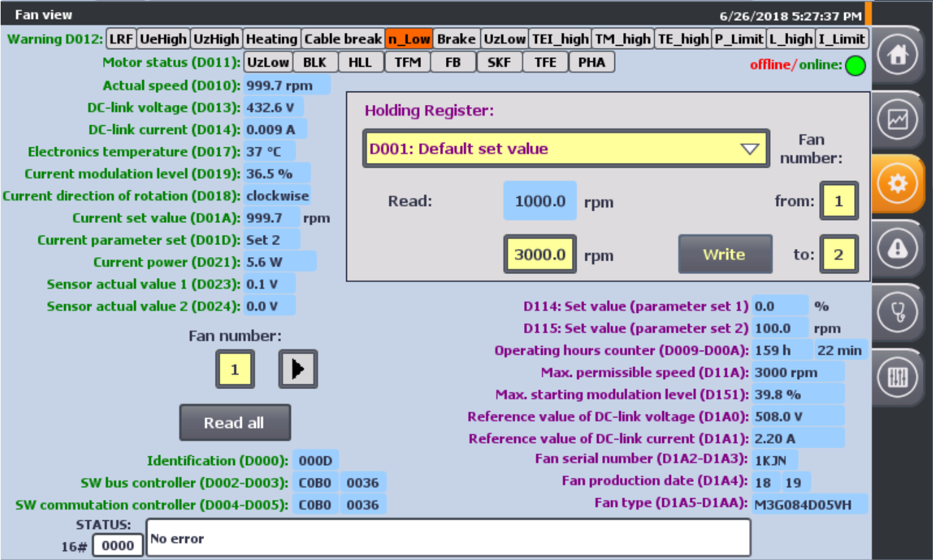Expand the Holding Register dropdown arrow
933x560 pixels.
click(x=749, y=149)
